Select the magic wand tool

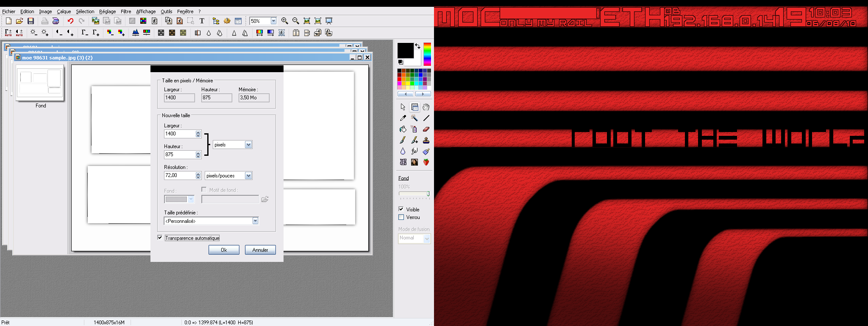point(415,118)
